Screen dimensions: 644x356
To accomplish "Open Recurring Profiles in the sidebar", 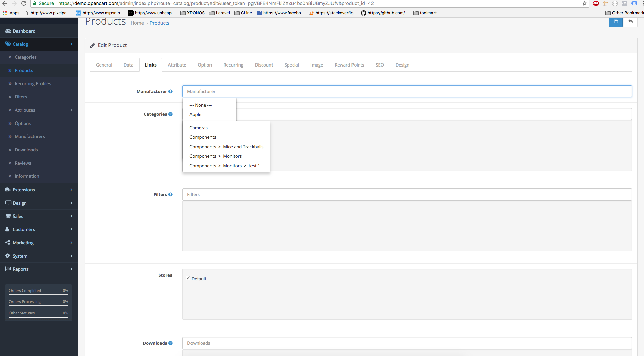I will [x=33, y=83].
